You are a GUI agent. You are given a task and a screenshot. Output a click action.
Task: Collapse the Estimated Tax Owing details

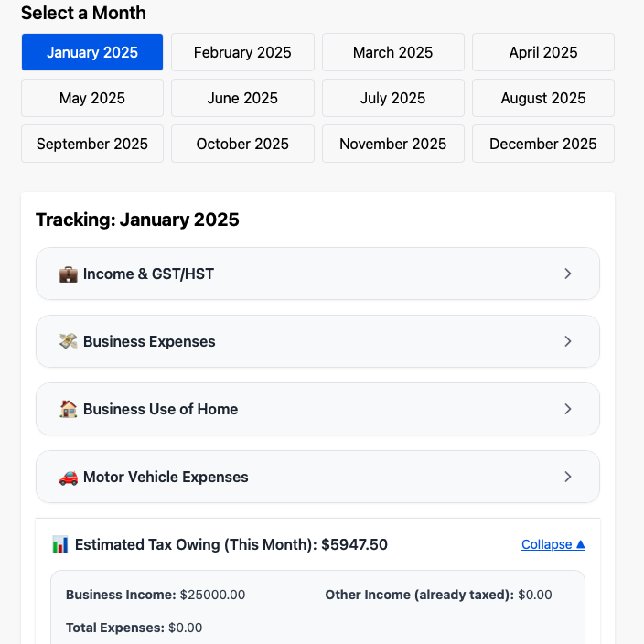[x=553, y=544]
